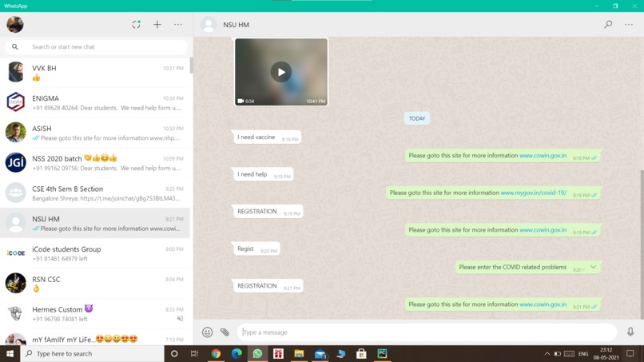Click the TODAY date badge

point(417,118)
